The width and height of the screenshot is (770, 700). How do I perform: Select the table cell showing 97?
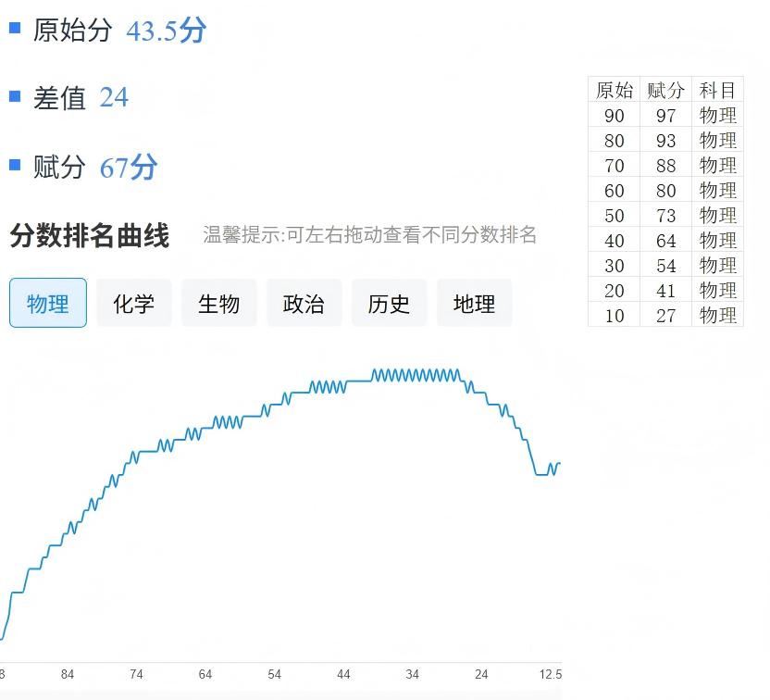[x=665, y=116]
